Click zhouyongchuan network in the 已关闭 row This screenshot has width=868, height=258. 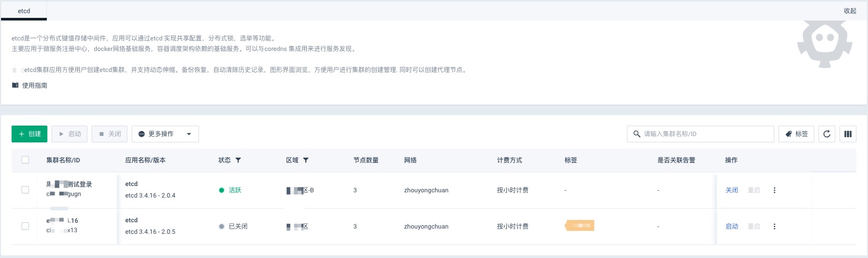click(426, 226)
